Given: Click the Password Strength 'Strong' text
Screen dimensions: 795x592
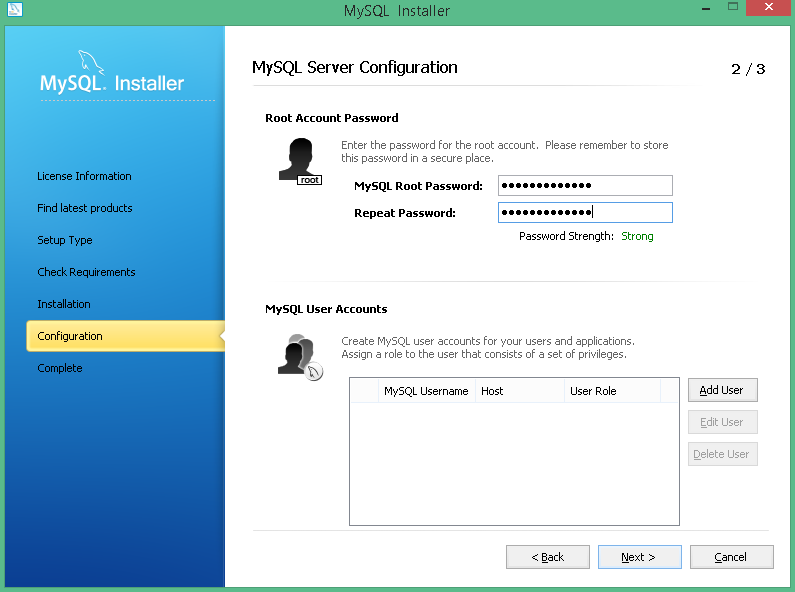Looking at the screenshot, I should click(x=637, y=236).
